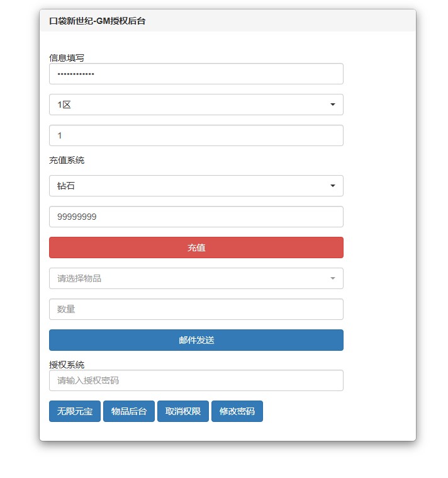Image resolution: width=448 pixels, height=478 pixels.
Task: Click the caret arrow of the 1区 selector
Action: [332, 105]
